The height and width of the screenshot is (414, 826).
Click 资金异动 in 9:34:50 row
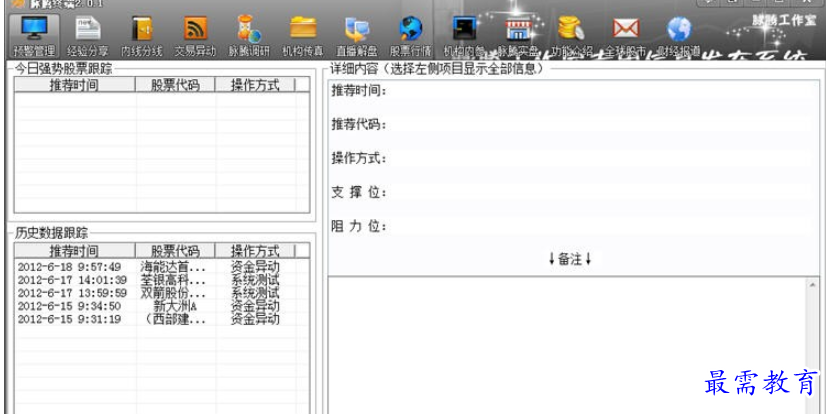pyautogui.click(x=255, y=306)
